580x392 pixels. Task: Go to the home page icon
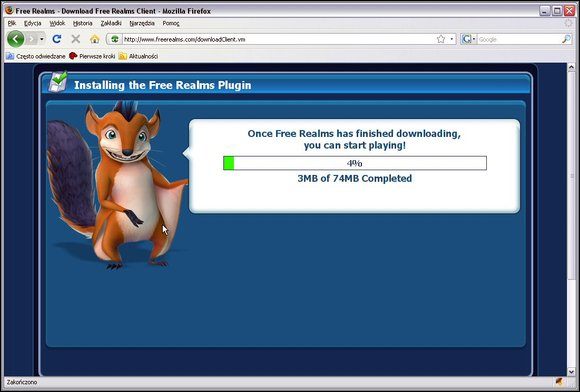[95, 39]
